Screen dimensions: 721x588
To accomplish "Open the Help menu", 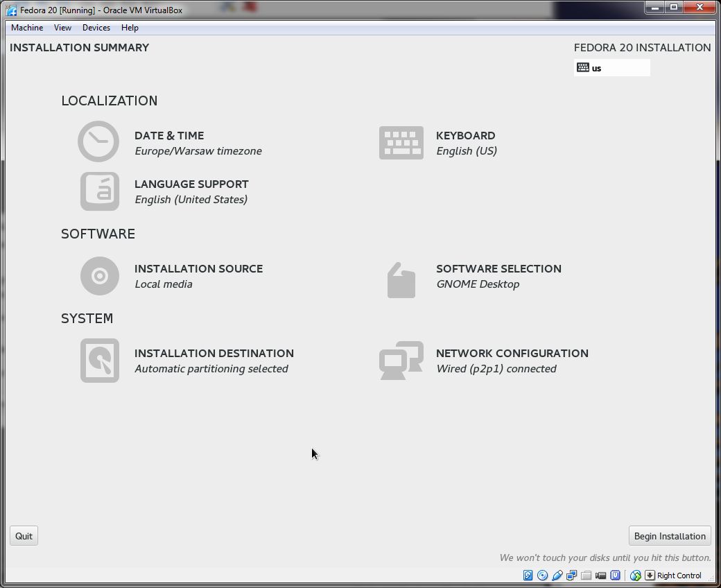I will pyautogui.click(x=130, y=28).
